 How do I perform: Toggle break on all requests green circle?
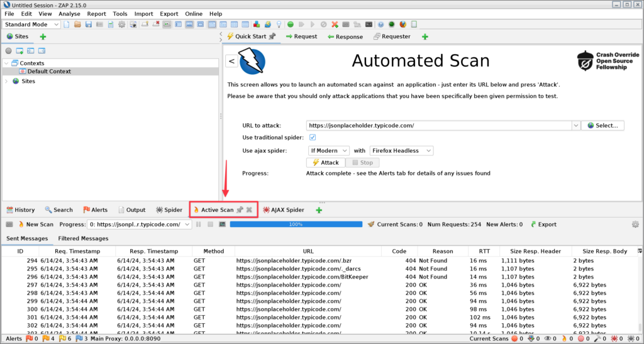point(291,25)
